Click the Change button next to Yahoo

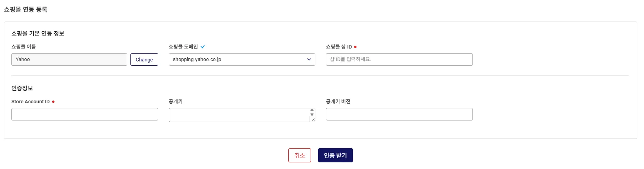coord(144,59)
